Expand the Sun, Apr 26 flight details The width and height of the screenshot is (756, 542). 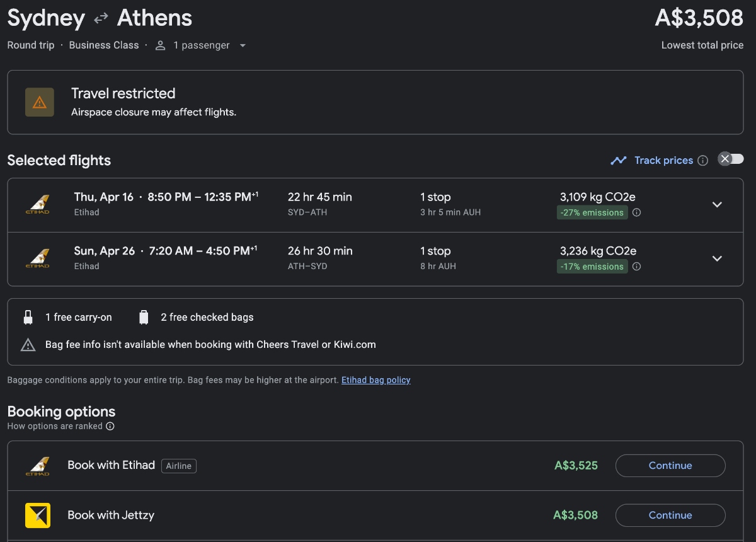pyautogui.click(x=716, y=258)
